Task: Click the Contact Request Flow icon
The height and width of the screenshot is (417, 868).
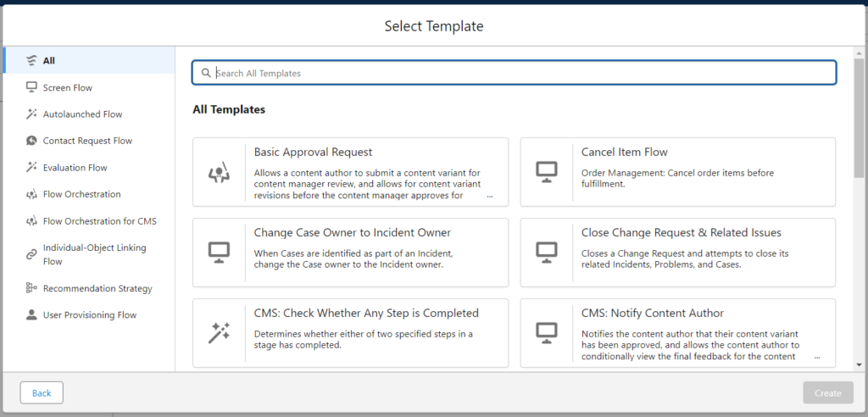Action: [31, 141]
